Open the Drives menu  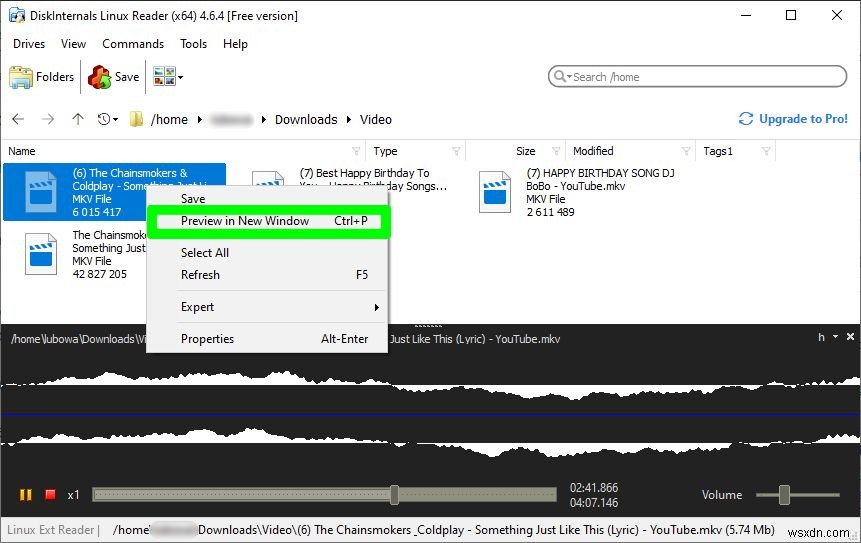29,44
